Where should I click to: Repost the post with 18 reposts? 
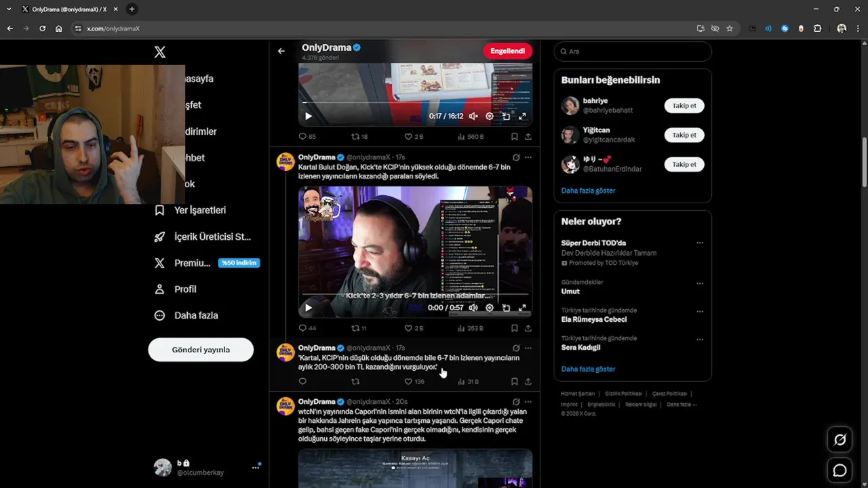359,136
